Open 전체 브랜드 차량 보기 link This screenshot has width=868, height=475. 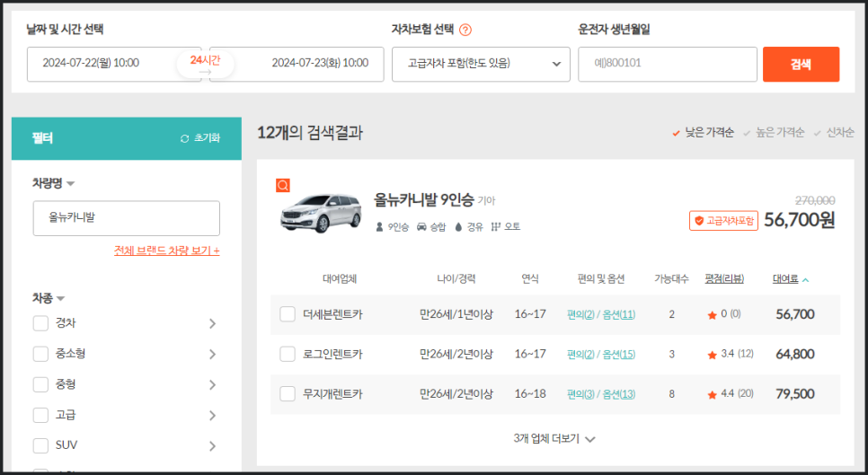pyautogui.click(x=166, y=251)
